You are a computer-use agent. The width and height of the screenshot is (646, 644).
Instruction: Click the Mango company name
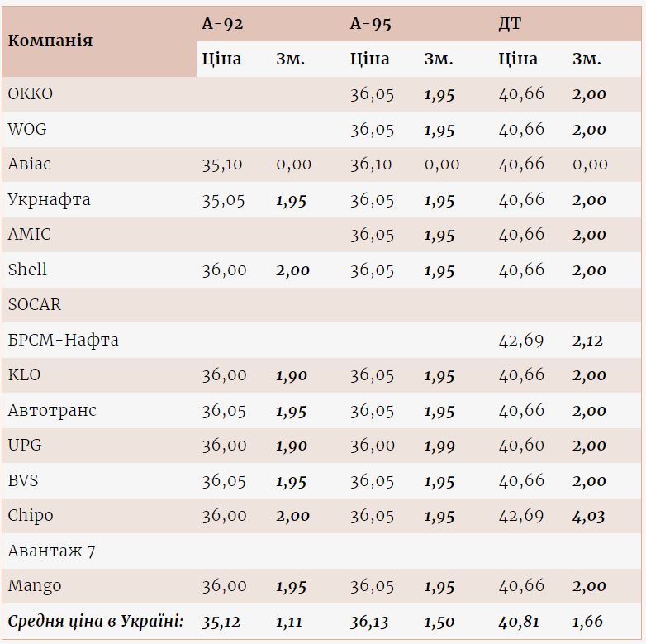point(35,586)
